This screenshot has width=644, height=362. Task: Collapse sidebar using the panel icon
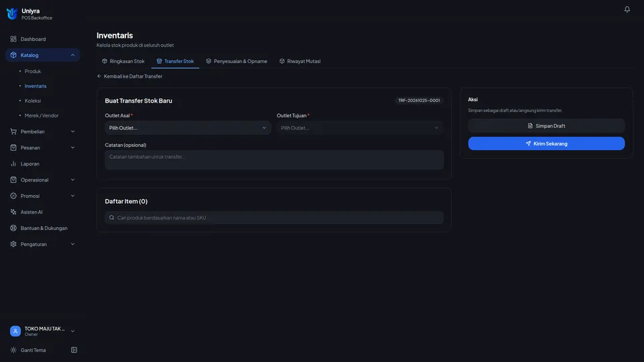(74, 350)
